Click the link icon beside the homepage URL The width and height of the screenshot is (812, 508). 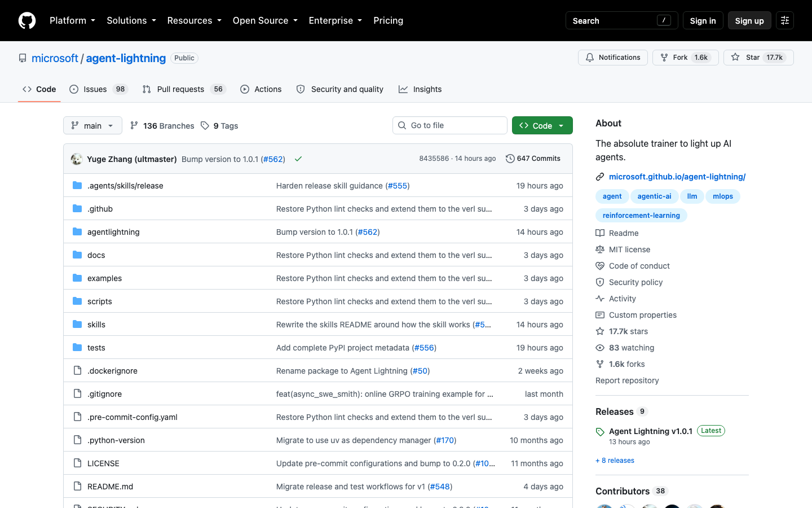point(600,177)
